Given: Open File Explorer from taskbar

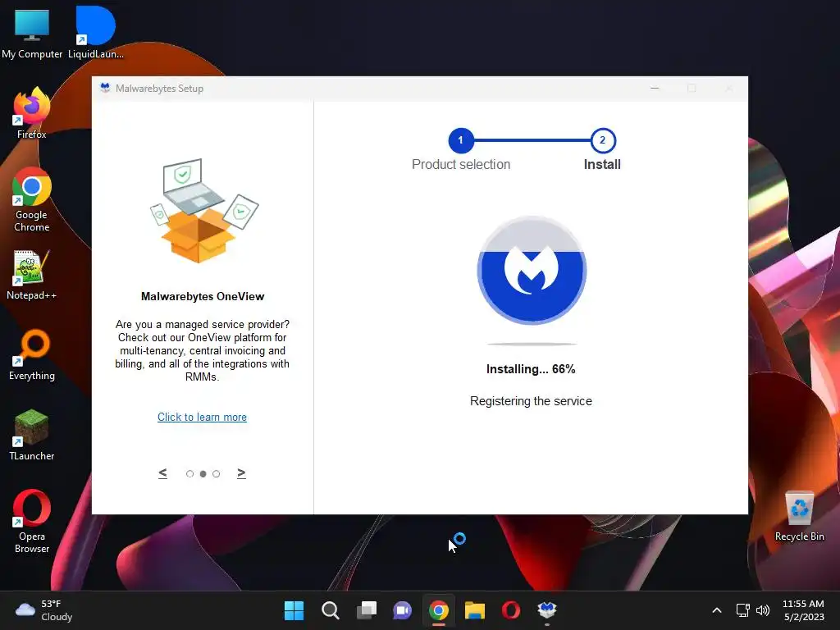Looking at the screenshot, I should click(475, 610).
